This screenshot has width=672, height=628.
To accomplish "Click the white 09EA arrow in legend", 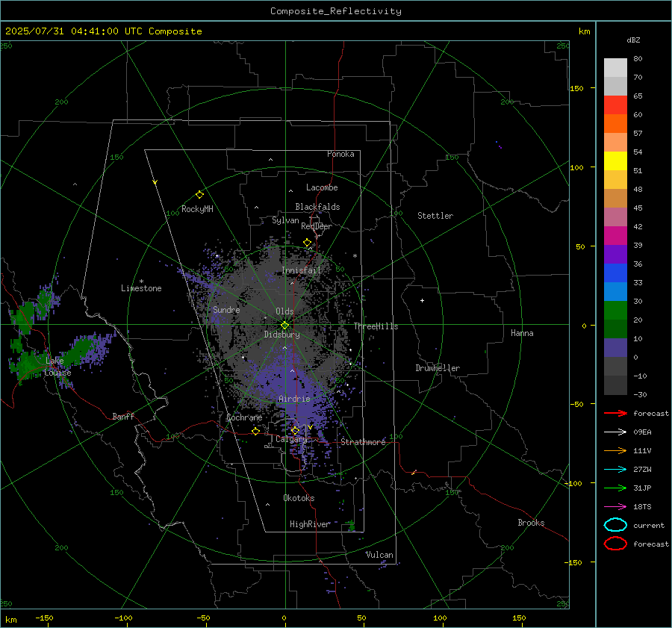I will pos(615,432).
